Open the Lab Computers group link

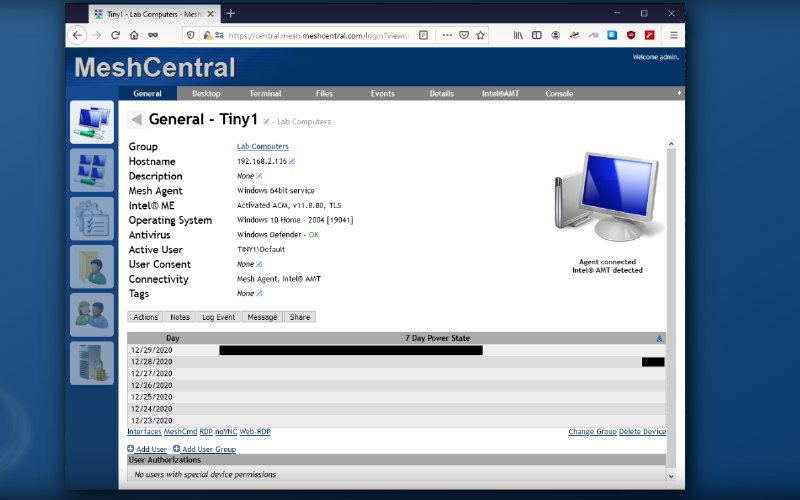[x=263, y=146]
